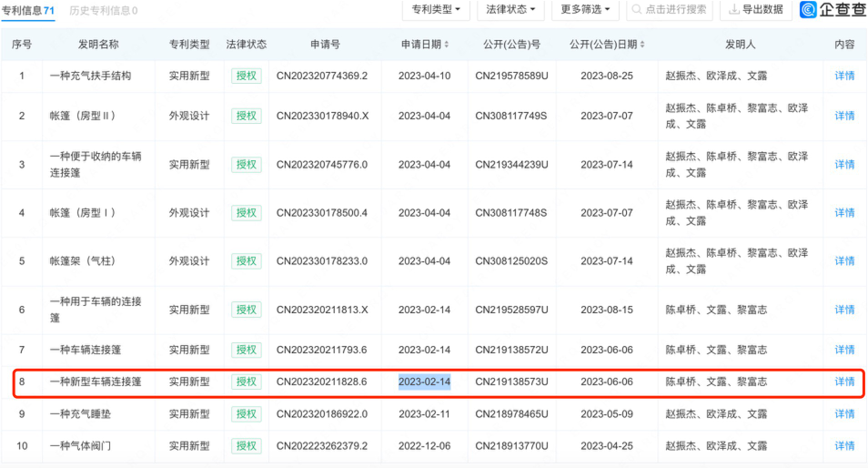The image size is (868, 468).
Task: Click the 点击进行搜索 search field
Action: pos(669,10)
